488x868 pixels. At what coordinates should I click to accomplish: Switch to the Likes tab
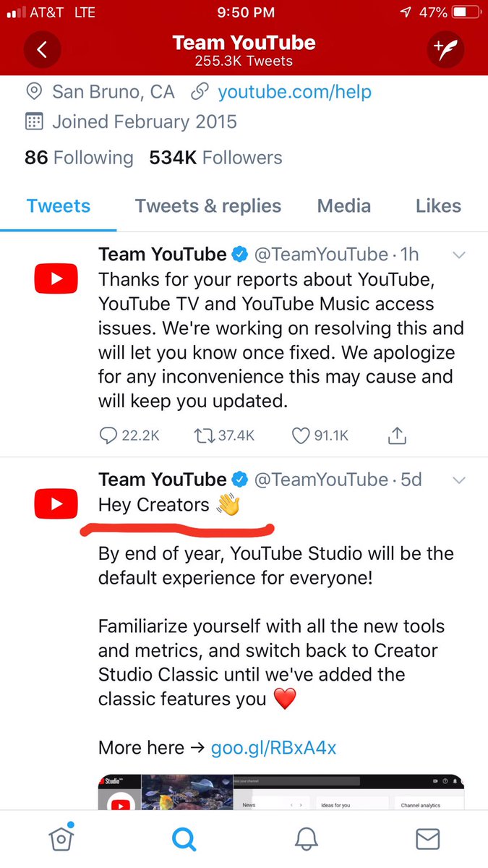click(438, 206)
